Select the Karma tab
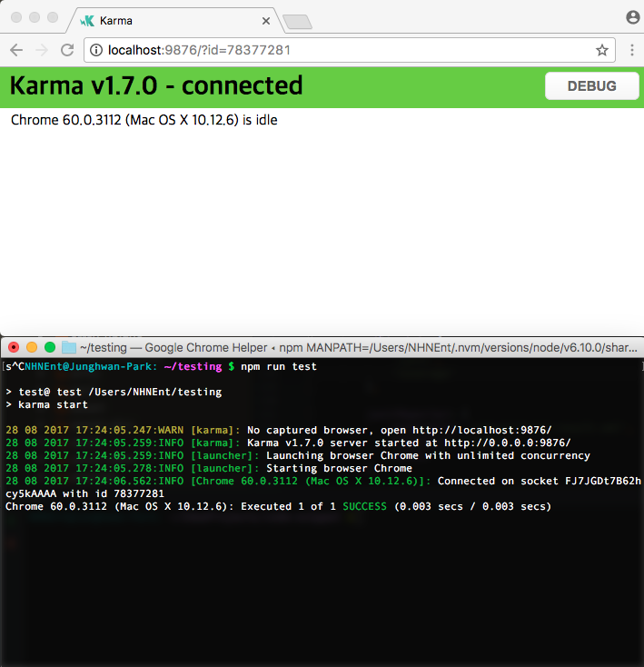This screenshot has width=644, height=667. click(175, 20)
